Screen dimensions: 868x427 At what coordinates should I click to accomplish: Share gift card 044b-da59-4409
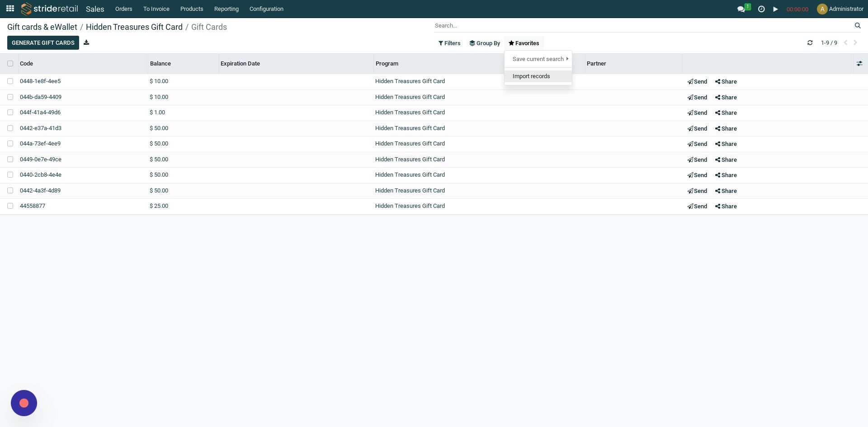(x=726, y=98)
